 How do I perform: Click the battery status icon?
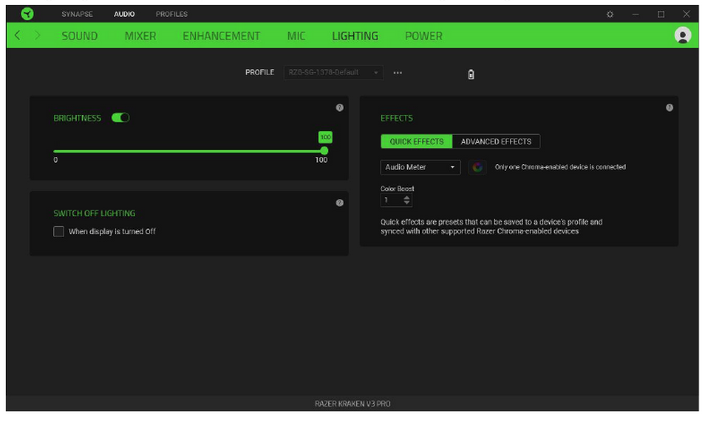coord(471,75)
